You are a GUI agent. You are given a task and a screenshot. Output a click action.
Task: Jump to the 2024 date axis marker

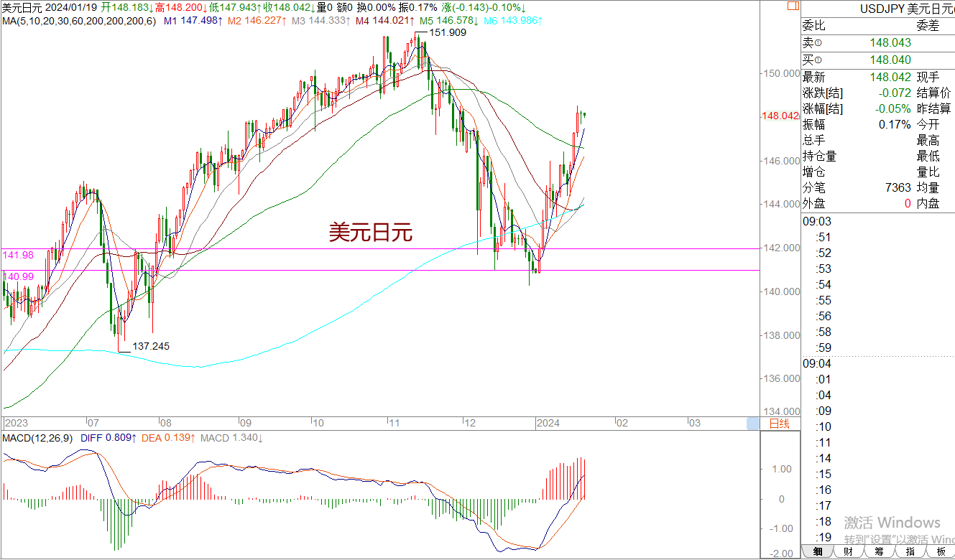(x=549, y=423)
